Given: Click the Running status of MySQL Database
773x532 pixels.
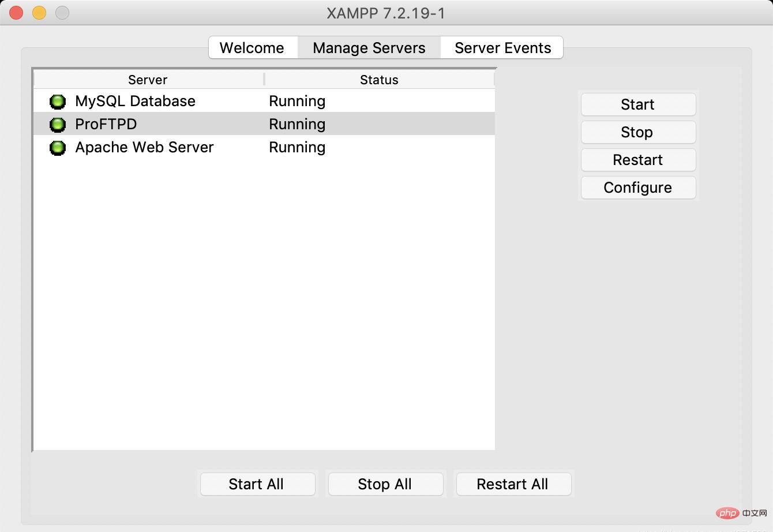Looking at the screenshot, I should click(297, 101).
